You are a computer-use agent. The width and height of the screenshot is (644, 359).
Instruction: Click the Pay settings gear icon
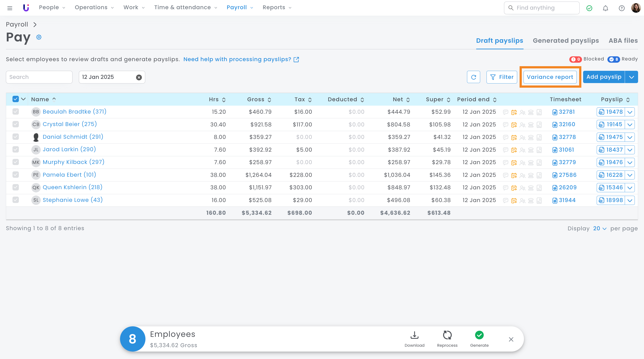(x=39, y=37)
